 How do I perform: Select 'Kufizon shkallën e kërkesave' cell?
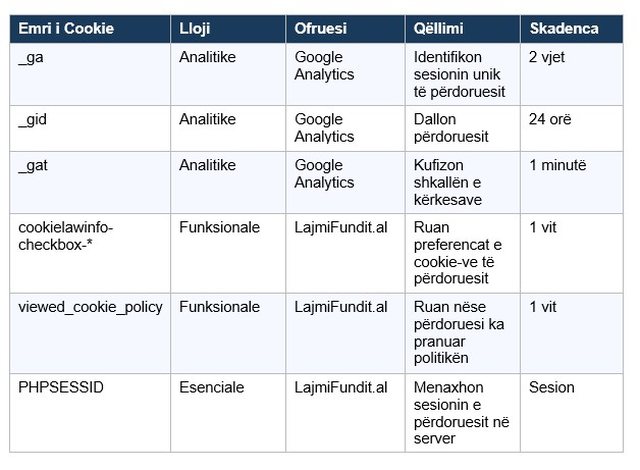(x=463, y=182)
